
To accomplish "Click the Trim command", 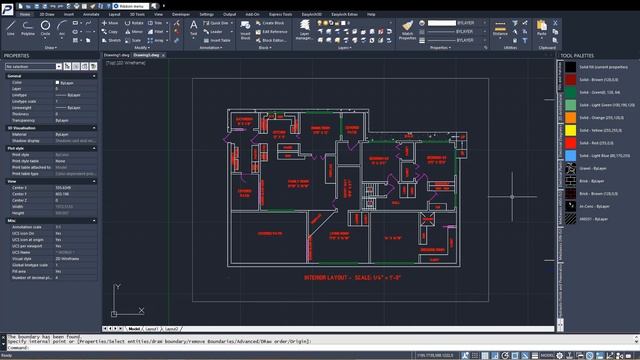I will (x=155, y=23).
